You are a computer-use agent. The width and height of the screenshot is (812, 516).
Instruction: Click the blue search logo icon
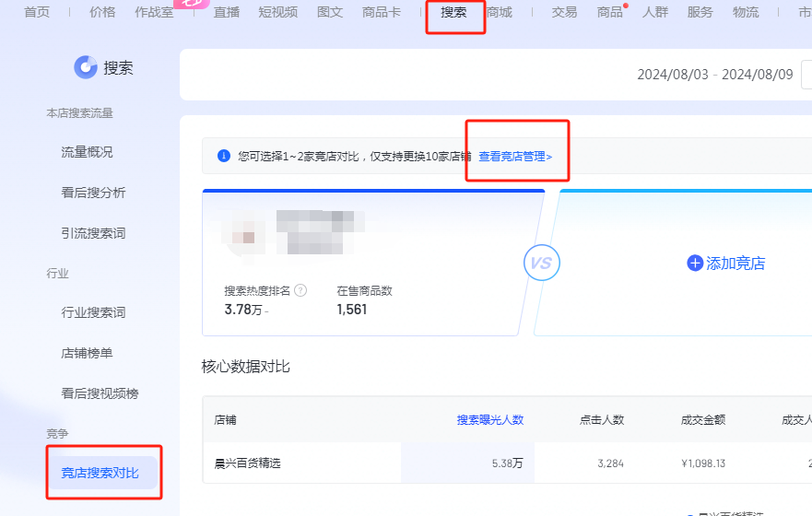pyautogui.click(x=86, y=67)
